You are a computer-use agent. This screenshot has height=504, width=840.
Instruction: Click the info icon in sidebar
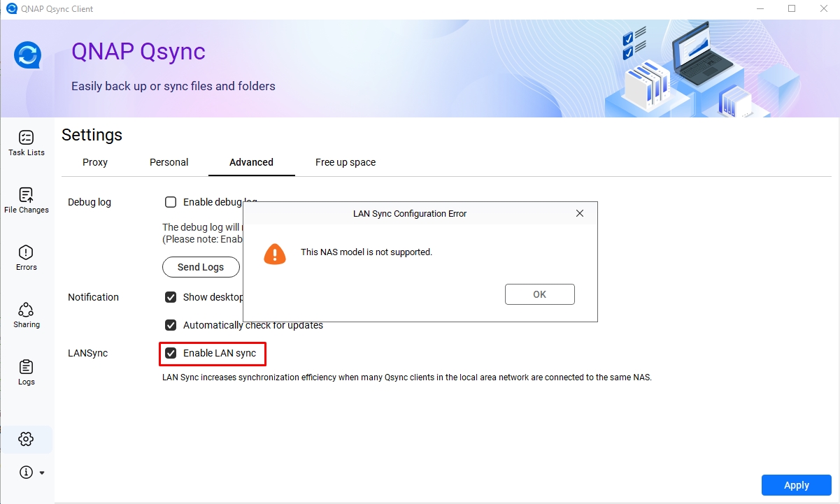(x=26, y=473)
